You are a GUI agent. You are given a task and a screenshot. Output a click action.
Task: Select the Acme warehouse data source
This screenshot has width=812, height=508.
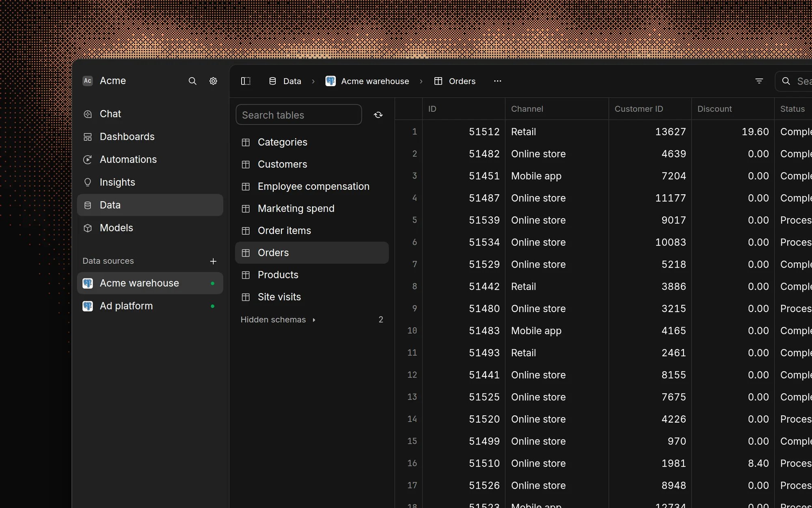pos(150,283)
